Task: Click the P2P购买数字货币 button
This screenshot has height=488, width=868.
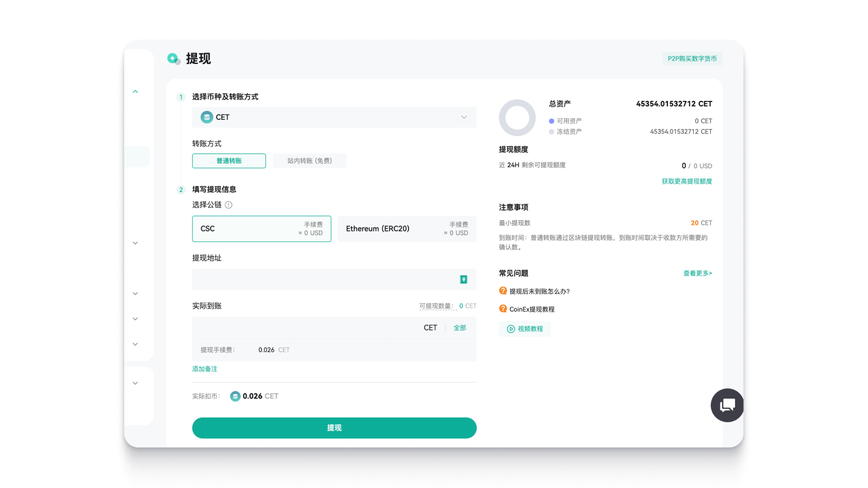Action: [x=692, y=59]
